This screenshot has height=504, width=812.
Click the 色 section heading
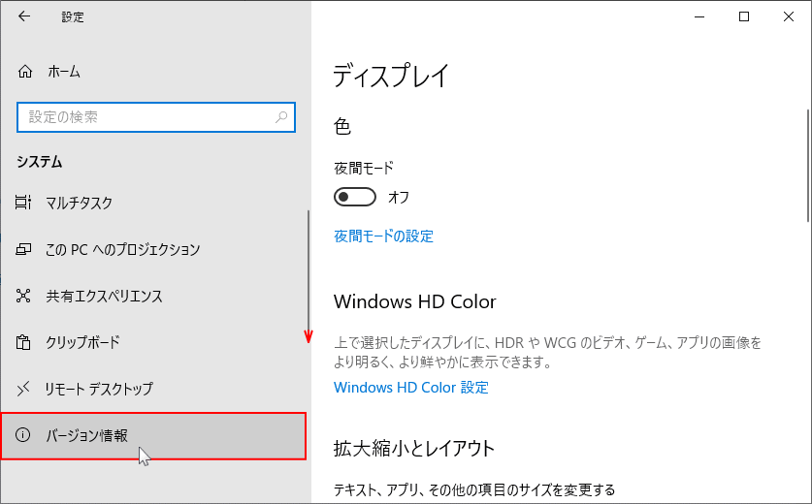coord(342,126)
